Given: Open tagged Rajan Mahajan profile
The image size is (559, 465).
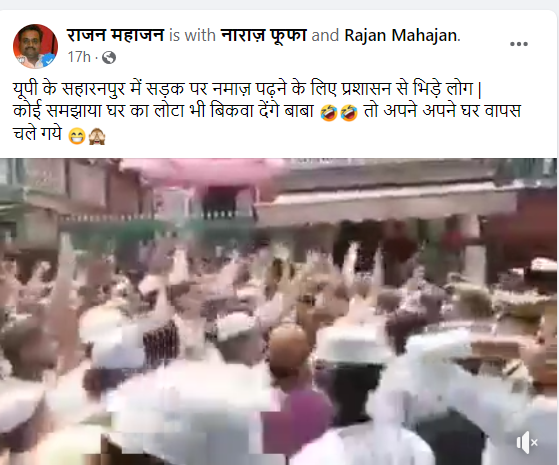Looking at the screenshot, I should pyautogui.click(x=401, y=35).
